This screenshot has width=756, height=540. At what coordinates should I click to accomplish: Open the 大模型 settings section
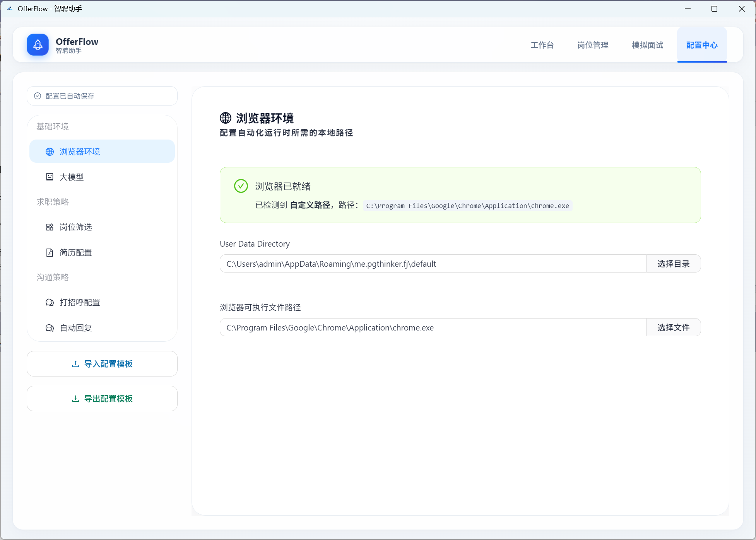[102, 177]
